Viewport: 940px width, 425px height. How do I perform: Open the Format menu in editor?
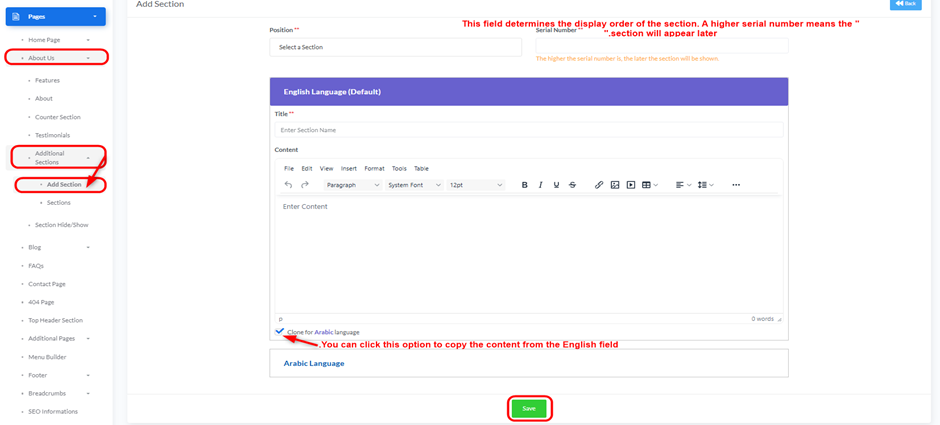pyautogui.click(x=374, y=168)
